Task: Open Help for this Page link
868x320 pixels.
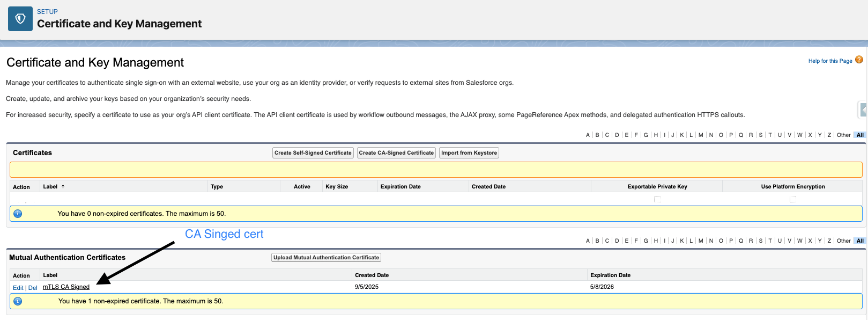Action: pos(830,61)
